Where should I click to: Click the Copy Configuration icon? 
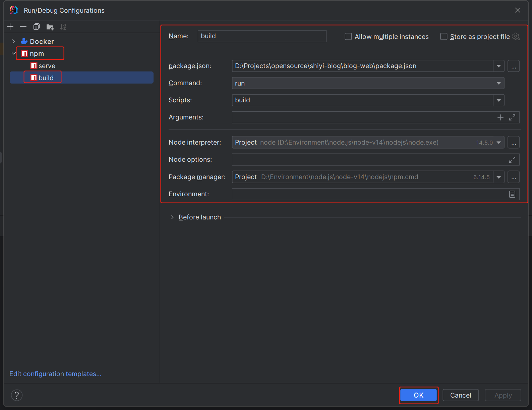pos(37,27)
